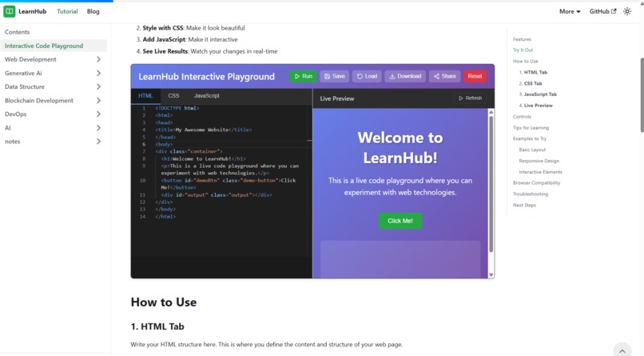Viewport: 644px width, 356px height.
Task: Click the Welcome to LearnHub! preview heading
Action: point(400,147)
